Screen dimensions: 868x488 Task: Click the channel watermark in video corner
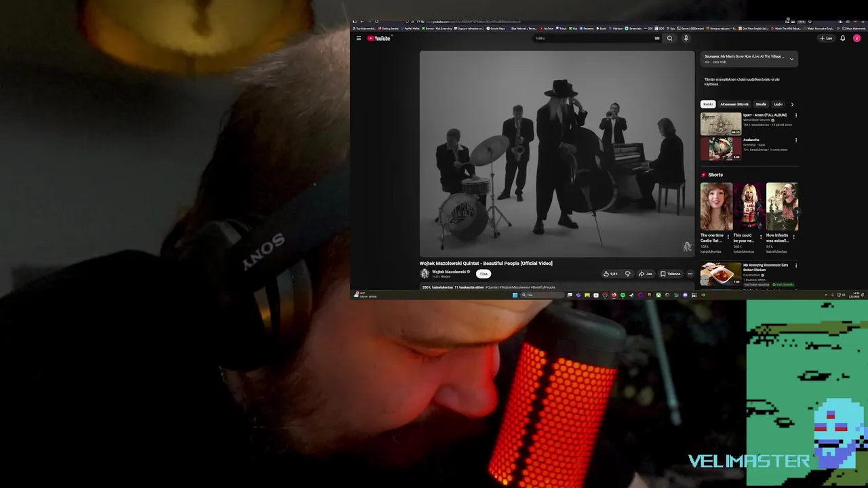click(x=686, y=247)
